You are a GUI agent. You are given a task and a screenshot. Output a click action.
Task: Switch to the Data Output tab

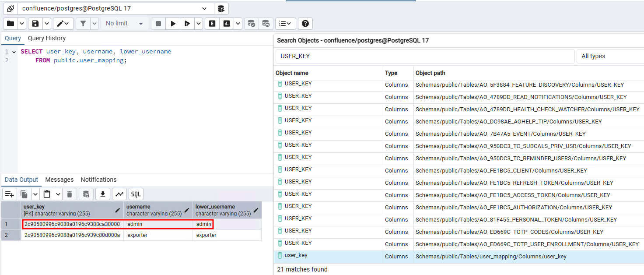coord(21,180)
